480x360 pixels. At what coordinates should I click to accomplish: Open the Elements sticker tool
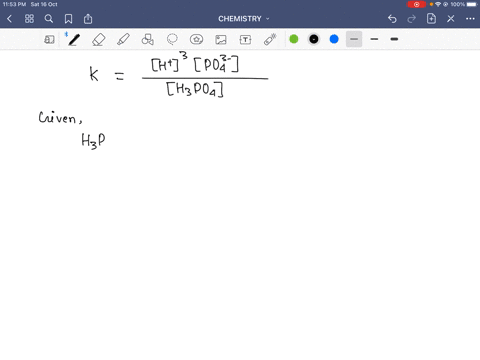(196, 39)
